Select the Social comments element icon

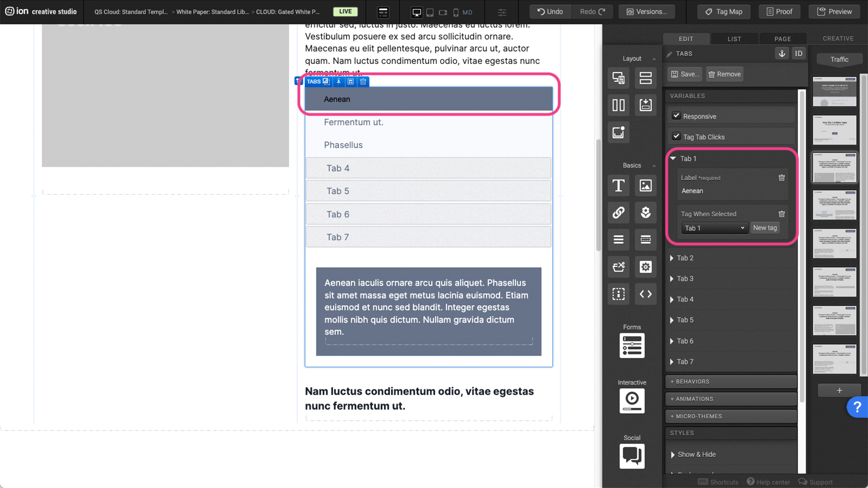[632, 456]
